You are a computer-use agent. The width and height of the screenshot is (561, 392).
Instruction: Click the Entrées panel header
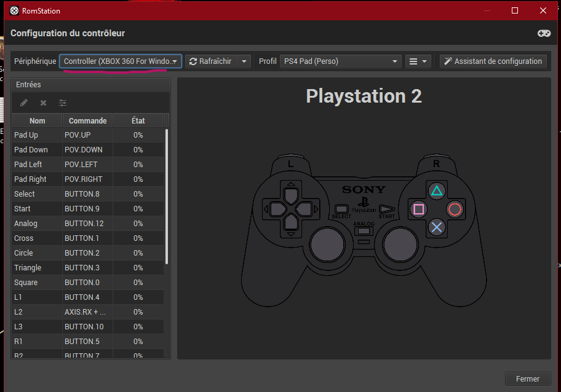[91, 85]
